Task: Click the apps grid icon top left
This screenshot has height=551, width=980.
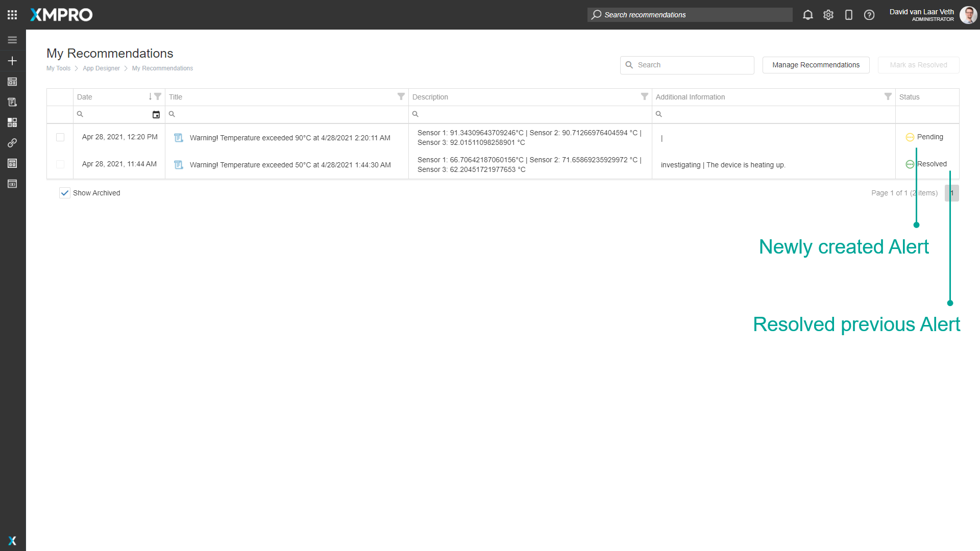Action: (12, 14)
